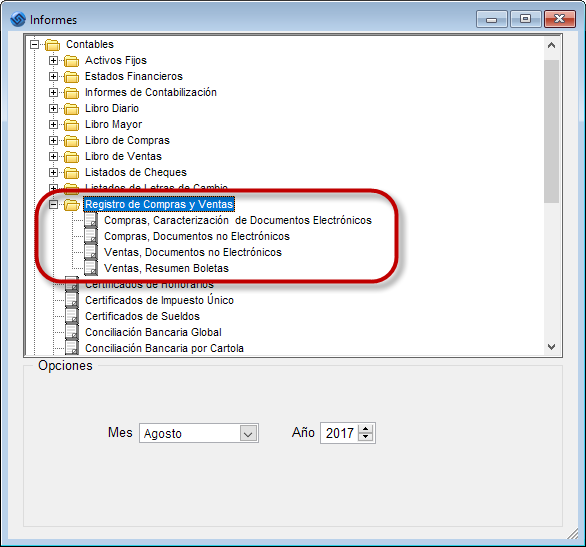Image resolution: width=586 pixels, height=547 pixels.
Task: Collapse the Contables root node
Action: 34,44
